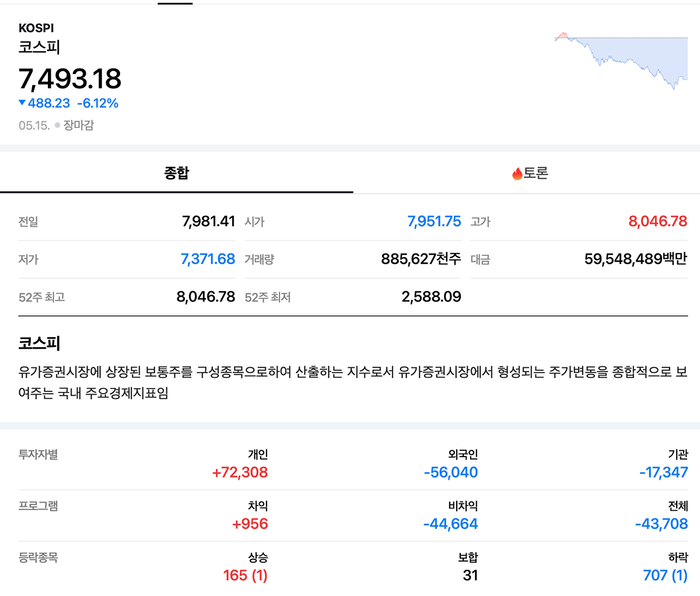The height and width of the screenshot is (596, 700).
Task: Click the 전체 program value -43,708
Action: [x=661, y=524]
